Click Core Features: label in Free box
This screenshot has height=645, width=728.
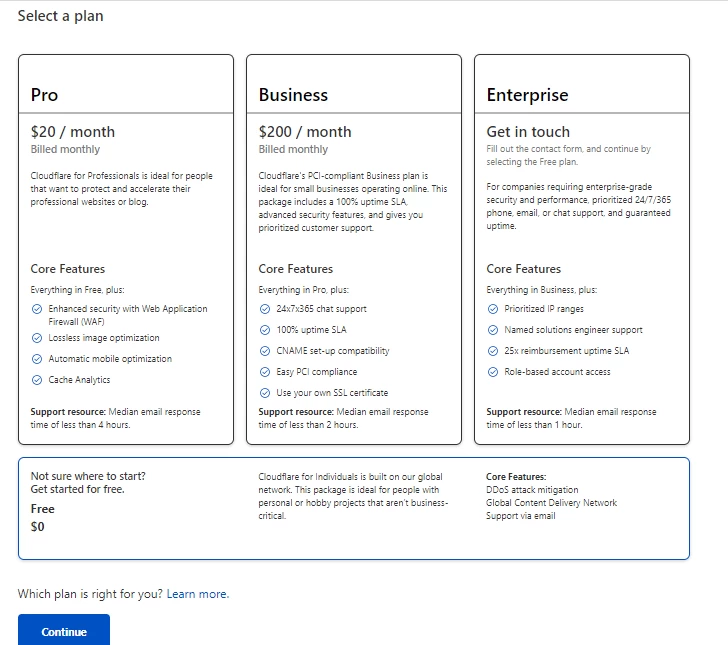(516, 477)
